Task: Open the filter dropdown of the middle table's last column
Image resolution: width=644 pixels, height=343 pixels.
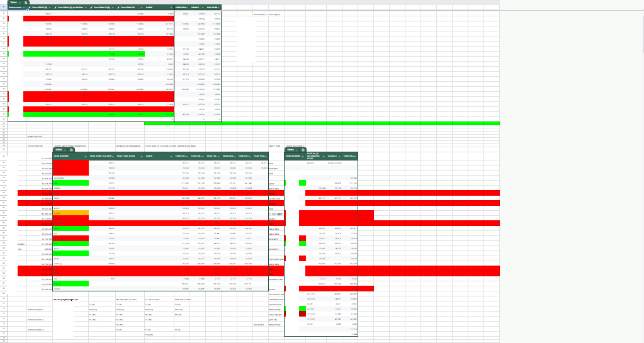Action: 266,157
